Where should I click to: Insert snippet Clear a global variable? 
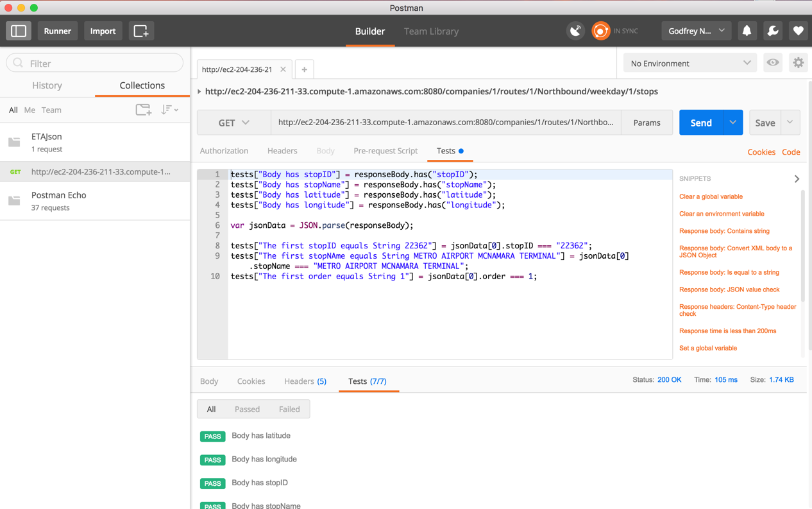pos(711,196)
